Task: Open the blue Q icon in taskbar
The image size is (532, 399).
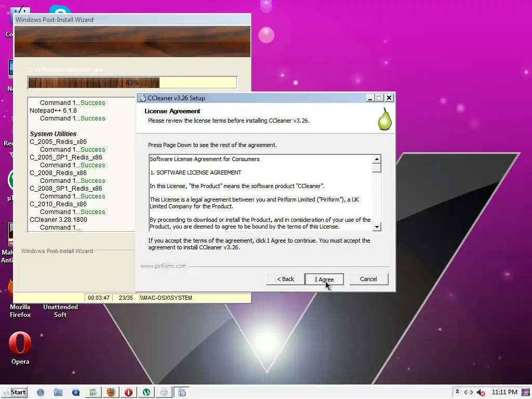Action: pyautogui.click(x=76, y=393)
